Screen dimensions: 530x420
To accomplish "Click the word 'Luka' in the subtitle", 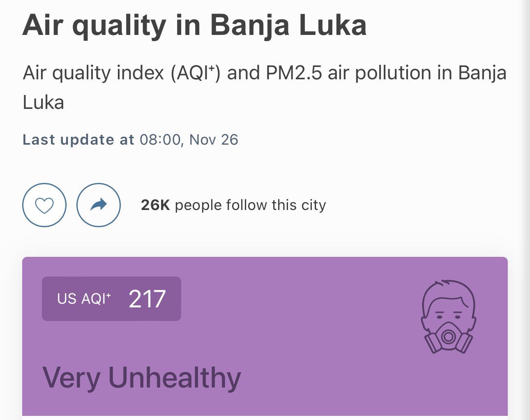I will pos(43,102).
